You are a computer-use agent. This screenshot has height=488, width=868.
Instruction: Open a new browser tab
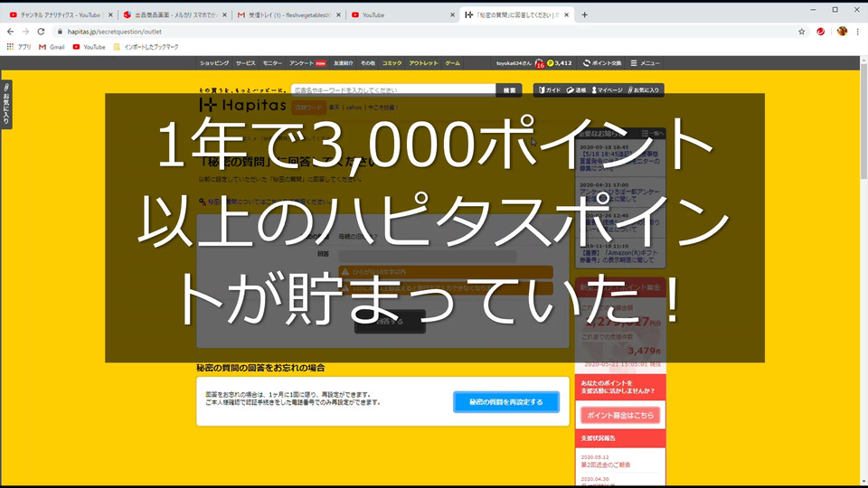585,15
